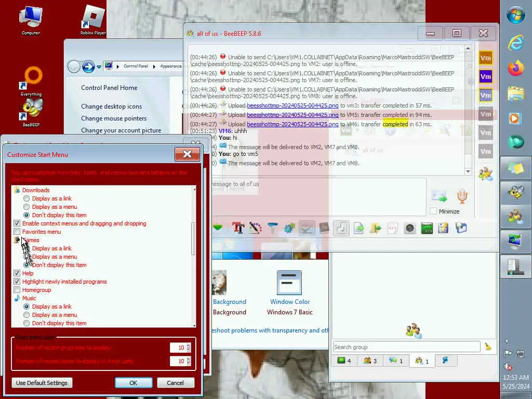Open Firefox from the taskbar
Viewport: 532px width, 399px height.
click(515, 68)
